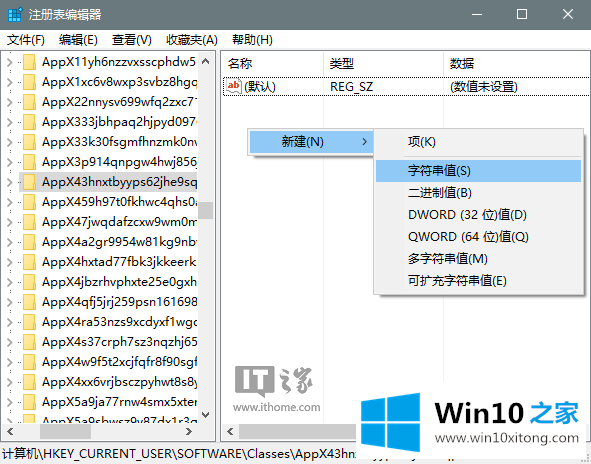The image size is (591, 464).
Task: Click the folder icon of AppX33k30fsgmfhnzmk0n
Action: [29, 142]
